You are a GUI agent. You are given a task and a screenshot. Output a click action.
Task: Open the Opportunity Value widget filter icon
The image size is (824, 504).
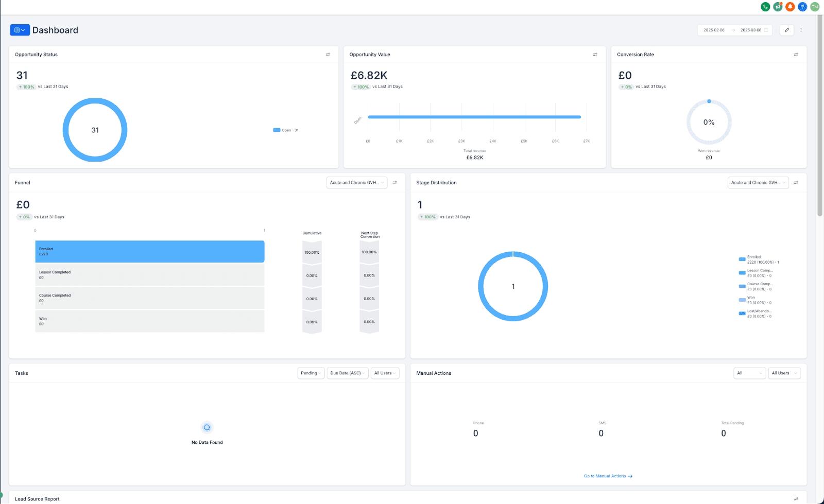coord(595,55)
